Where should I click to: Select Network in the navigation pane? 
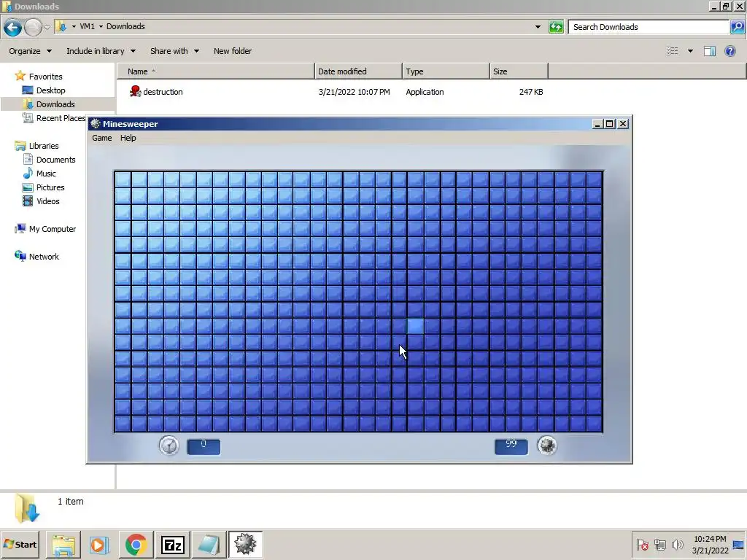pos(44,256)
